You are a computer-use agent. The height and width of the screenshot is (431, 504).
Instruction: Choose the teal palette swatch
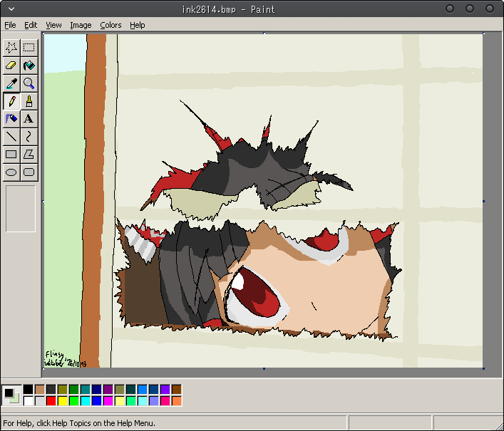[x=85, y=390]
